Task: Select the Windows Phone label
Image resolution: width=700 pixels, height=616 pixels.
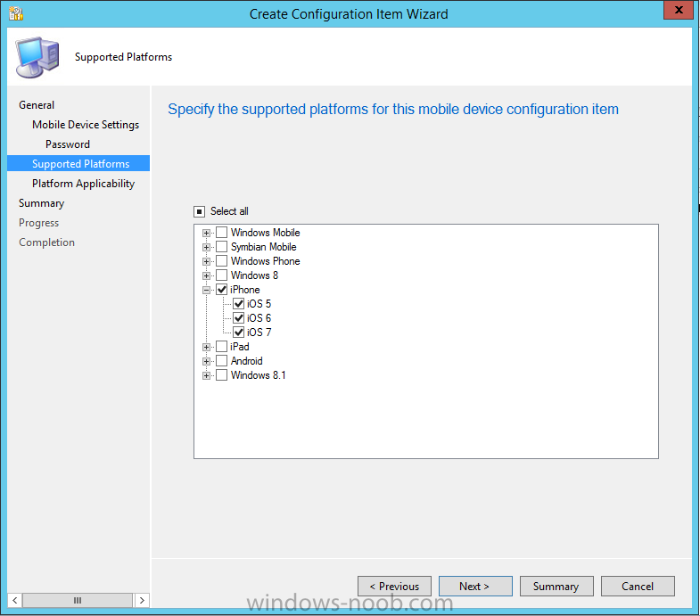Action: click(x=265, y=261)
